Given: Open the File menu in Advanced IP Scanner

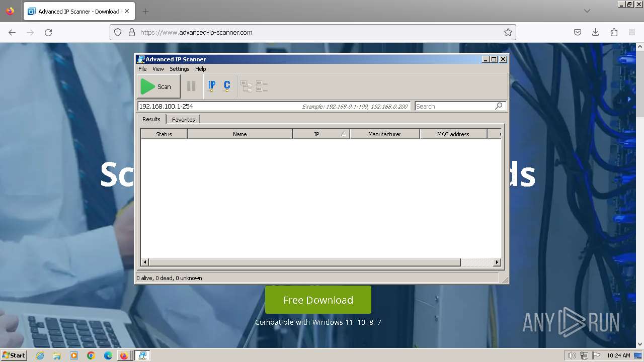Looking at the screenshot, I should coord(142,69).
